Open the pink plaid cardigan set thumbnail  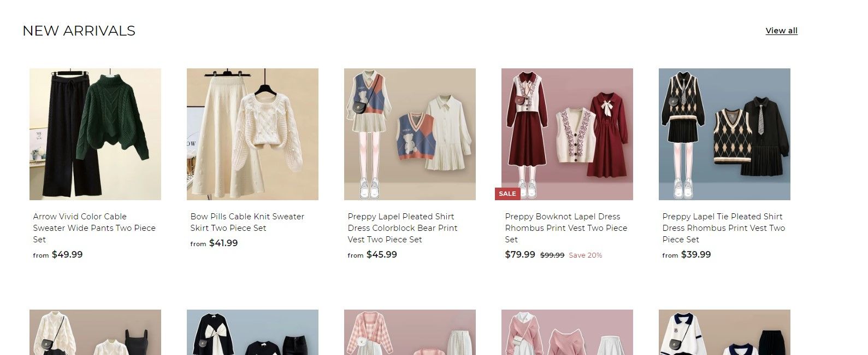click(x=410, y=332)
